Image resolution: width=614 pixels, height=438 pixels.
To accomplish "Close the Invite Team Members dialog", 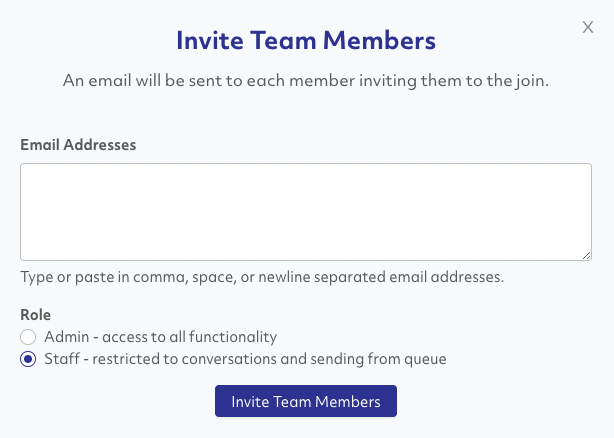I will [x=588, y=28].
